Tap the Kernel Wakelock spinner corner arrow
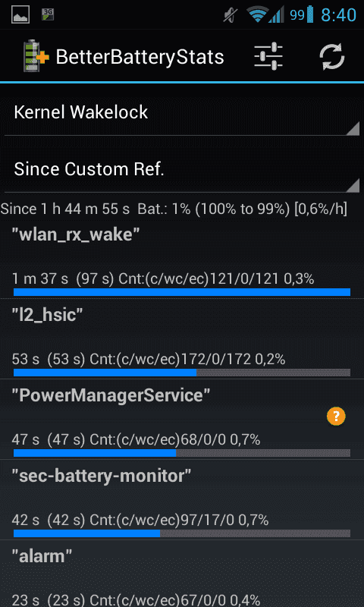This screenshot has width=364, height=607. [x=353, y=127]
